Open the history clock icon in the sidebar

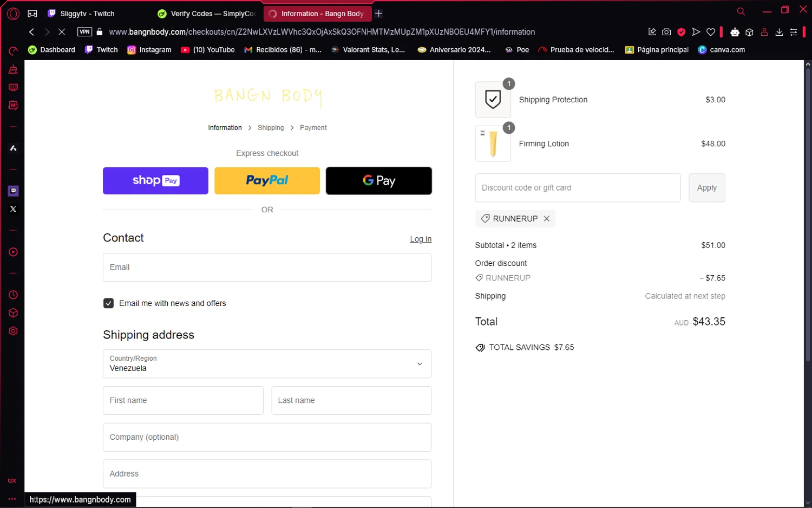point(13,295)
